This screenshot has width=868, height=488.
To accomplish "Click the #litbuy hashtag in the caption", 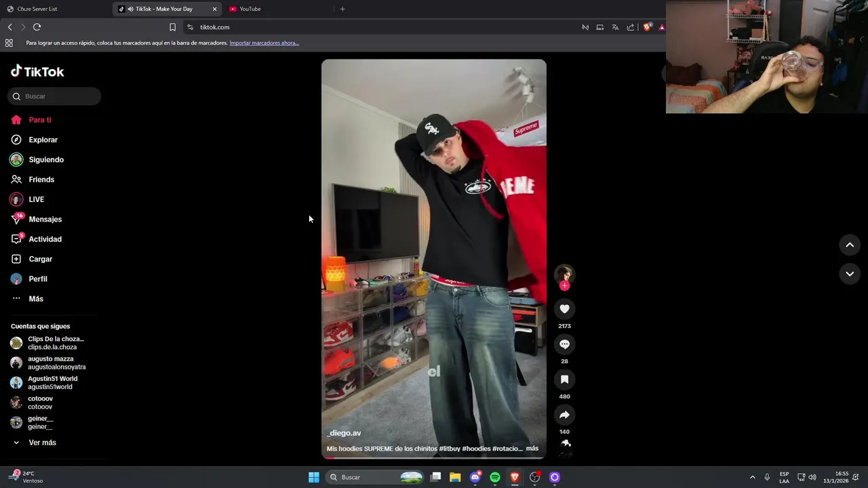I will coord(450,449).
